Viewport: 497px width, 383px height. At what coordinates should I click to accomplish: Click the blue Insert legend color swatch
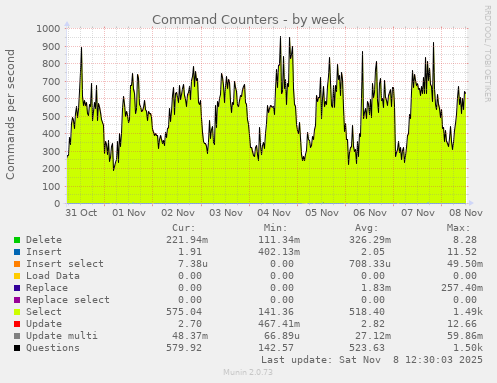click(x=17, y=252)
